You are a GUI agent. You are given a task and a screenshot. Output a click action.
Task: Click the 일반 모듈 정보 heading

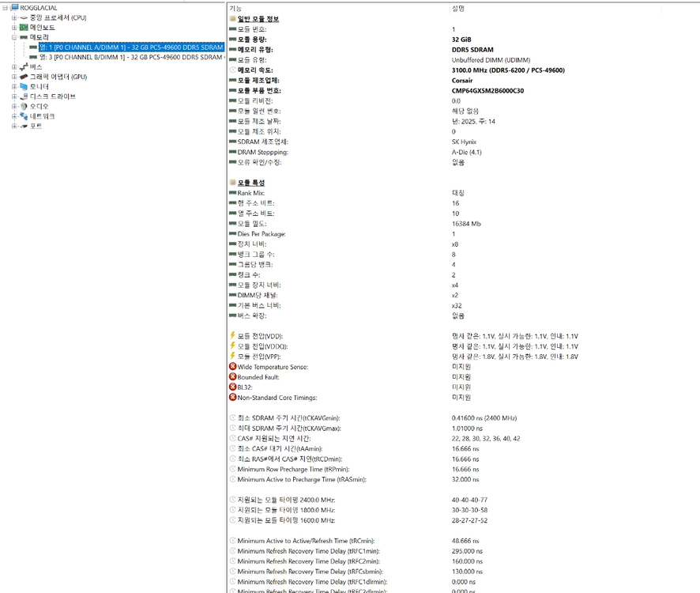(258, 19)
